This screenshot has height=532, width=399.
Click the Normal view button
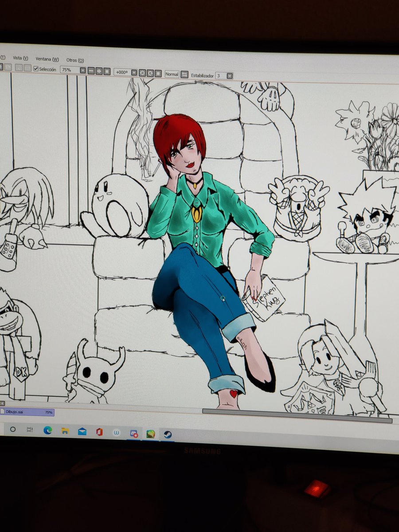tap(172, 74)
